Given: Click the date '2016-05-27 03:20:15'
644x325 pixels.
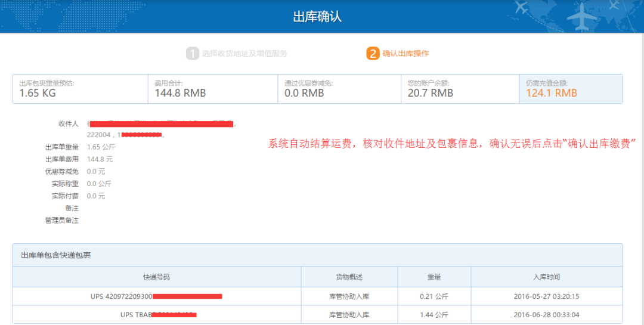Looking at the screenshot, I should point(547,296).
